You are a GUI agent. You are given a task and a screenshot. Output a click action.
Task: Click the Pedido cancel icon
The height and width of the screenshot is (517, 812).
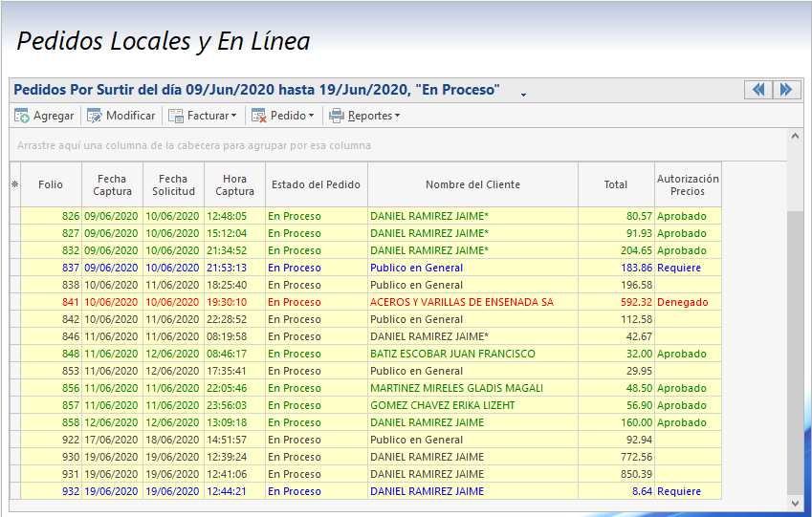point(258,116)
